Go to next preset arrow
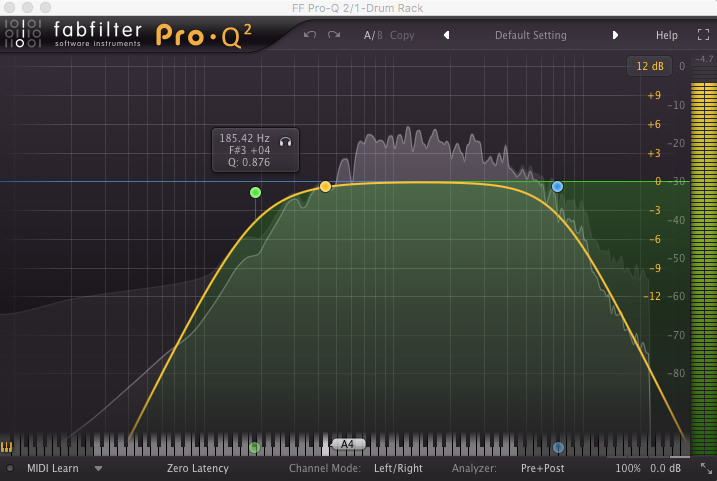The image size is (717, 481). point(615,35)
